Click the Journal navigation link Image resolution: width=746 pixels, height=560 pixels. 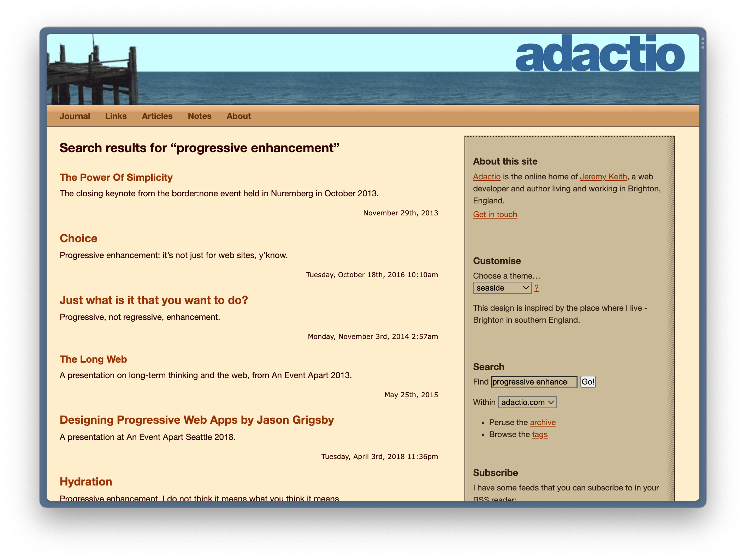coord(75,117)
